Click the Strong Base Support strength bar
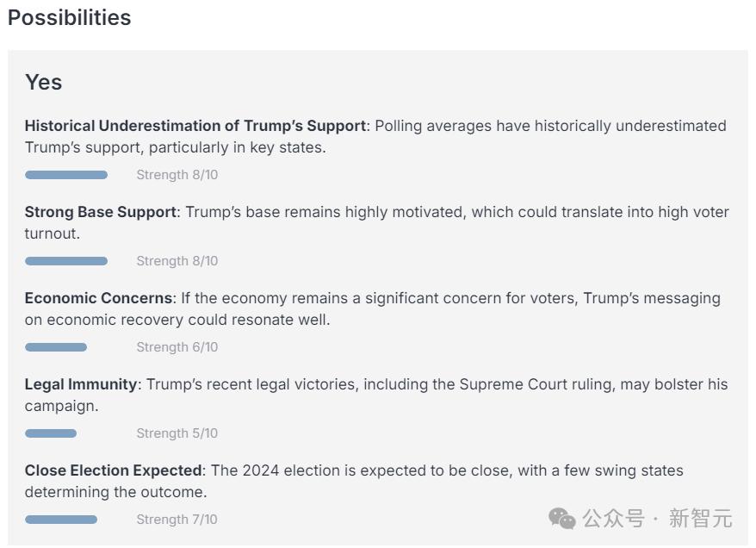Screen dimensions: 756x548 66,261
